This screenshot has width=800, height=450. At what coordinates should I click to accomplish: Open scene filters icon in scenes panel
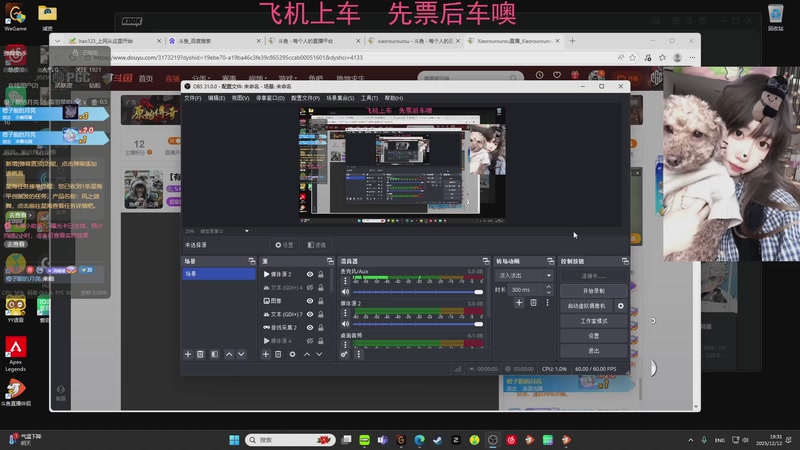214,354
